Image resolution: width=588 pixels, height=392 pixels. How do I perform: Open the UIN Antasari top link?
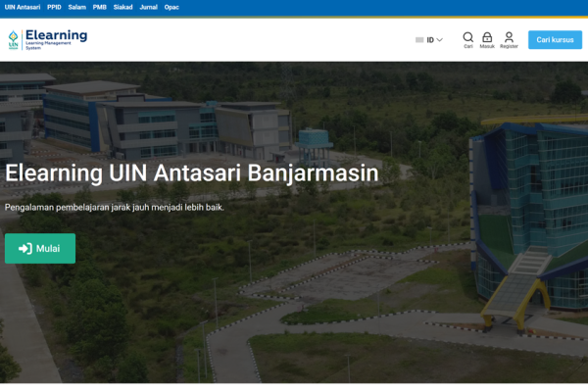click(x=23, y=7)
